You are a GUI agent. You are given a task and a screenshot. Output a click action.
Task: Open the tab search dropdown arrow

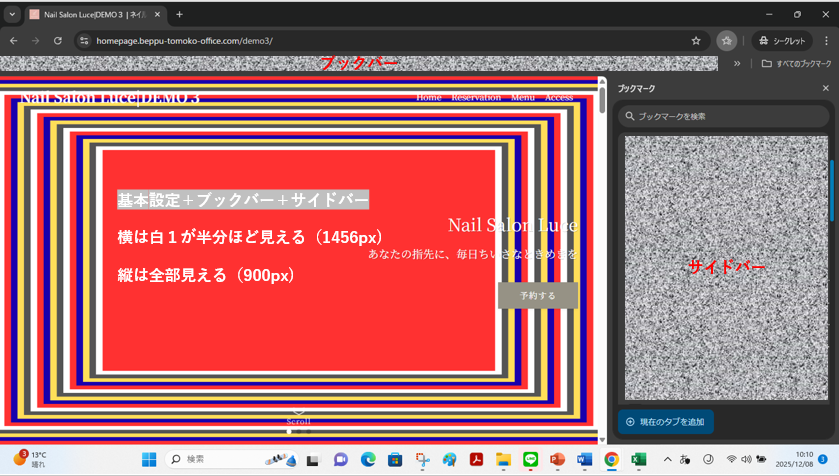(12, 14)
